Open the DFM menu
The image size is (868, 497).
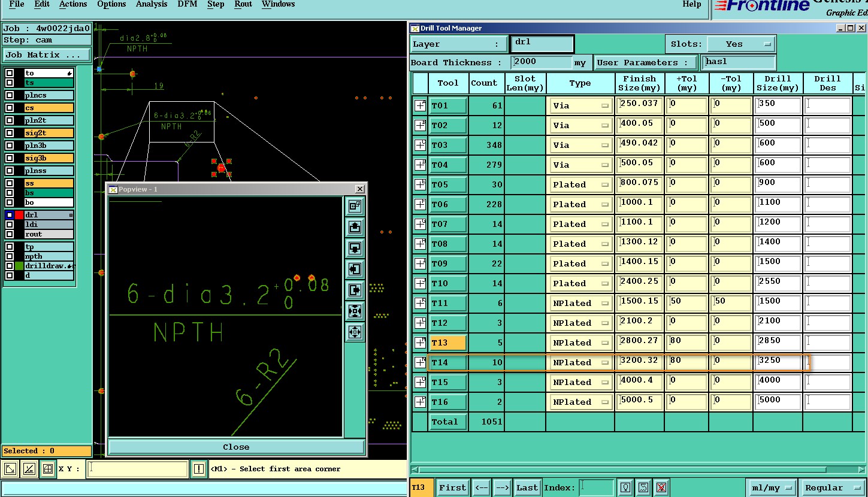pyautogui.click(x=187, y=4)
